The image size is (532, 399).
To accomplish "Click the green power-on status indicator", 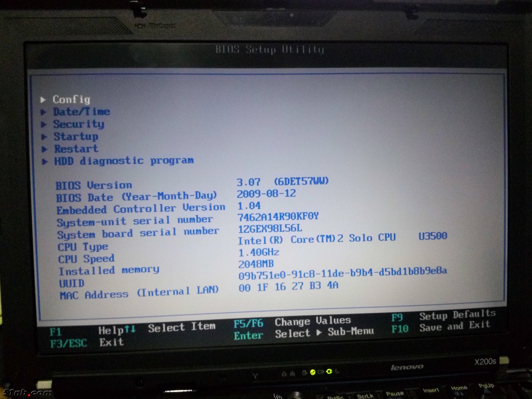I will 313,372.
